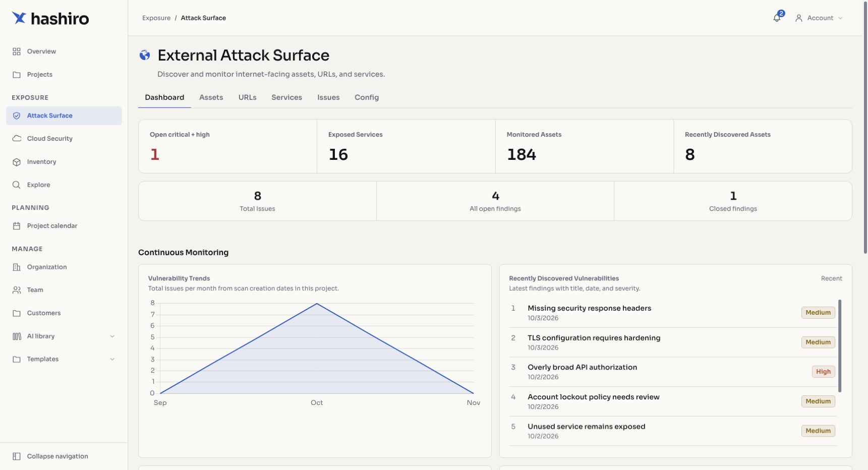Screen dimensions: 868x470
Task: Open the Services tab
Action: 286,97
